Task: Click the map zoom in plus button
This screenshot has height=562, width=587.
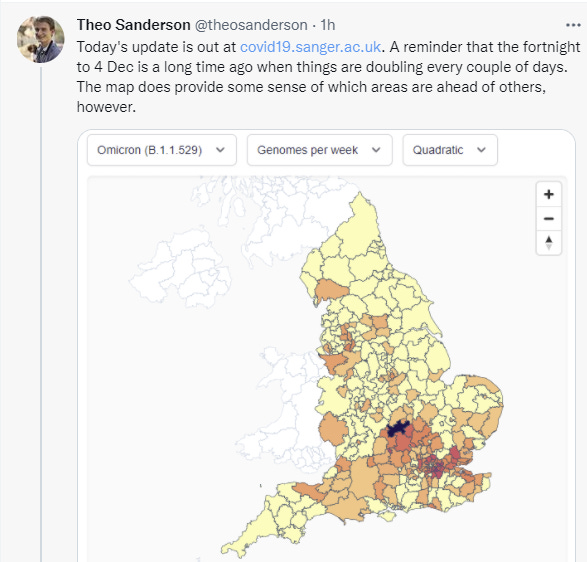Action: [548, 194]
